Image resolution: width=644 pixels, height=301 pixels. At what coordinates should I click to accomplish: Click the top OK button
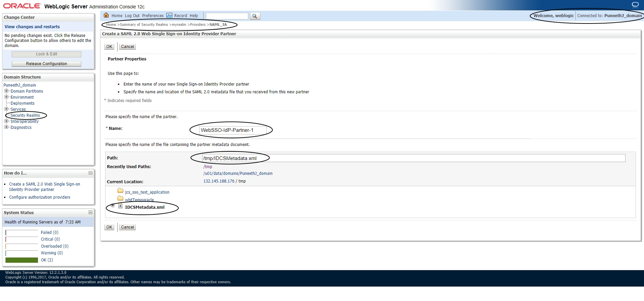coord(110,47)
